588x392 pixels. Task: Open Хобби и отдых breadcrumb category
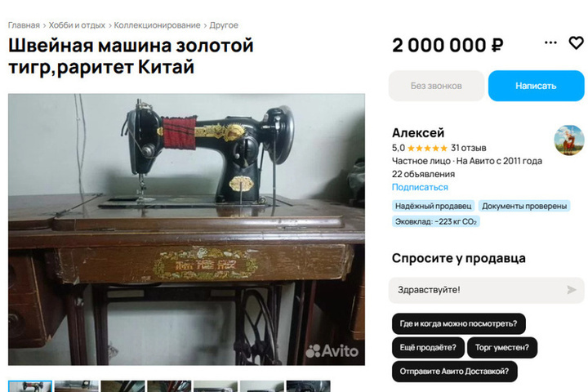coord(77,25)
